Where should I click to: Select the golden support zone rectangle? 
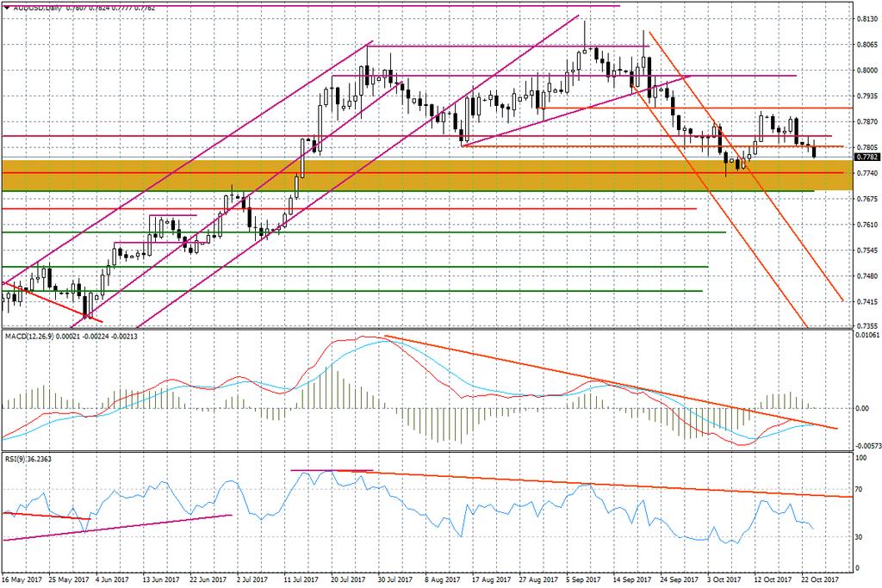click(x=427, y=175)
